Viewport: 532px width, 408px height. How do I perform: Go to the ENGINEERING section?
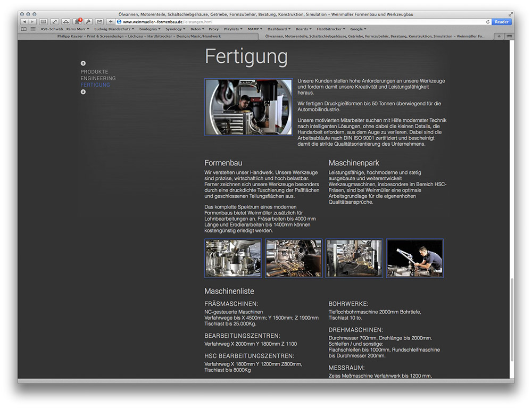(98, 78)
